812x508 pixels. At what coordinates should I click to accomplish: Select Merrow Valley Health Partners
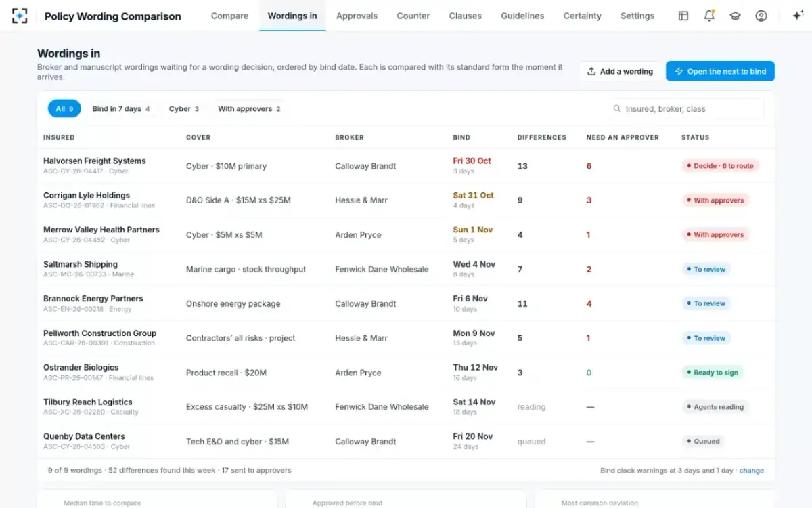406,235
